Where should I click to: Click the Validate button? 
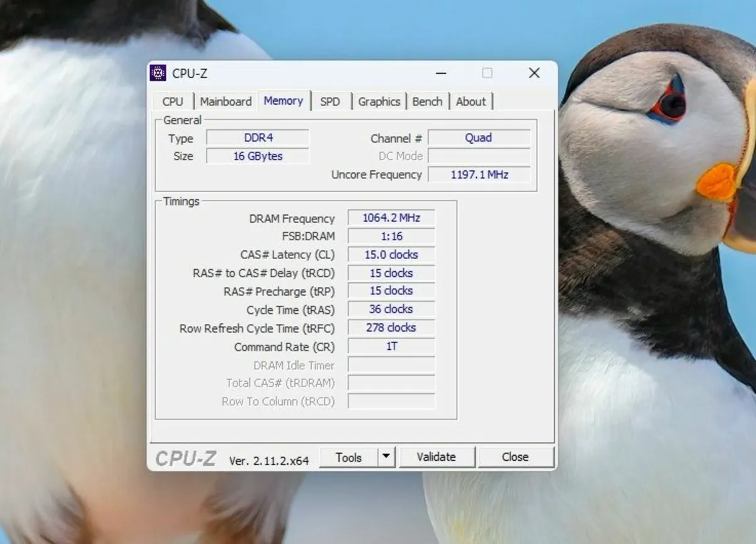click(x=436, y=458)
